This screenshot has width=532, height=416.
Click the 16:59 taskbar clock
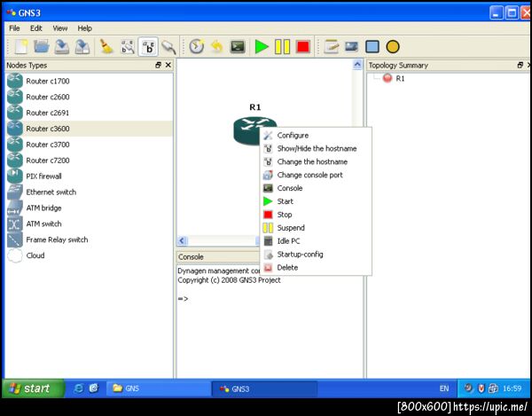(512, 389)
